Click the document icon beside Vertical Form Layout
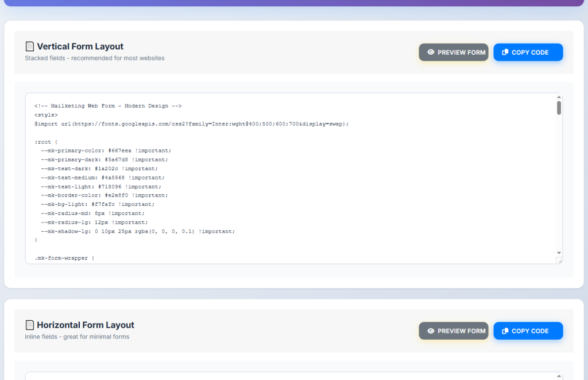 click(x=30, y=47)
